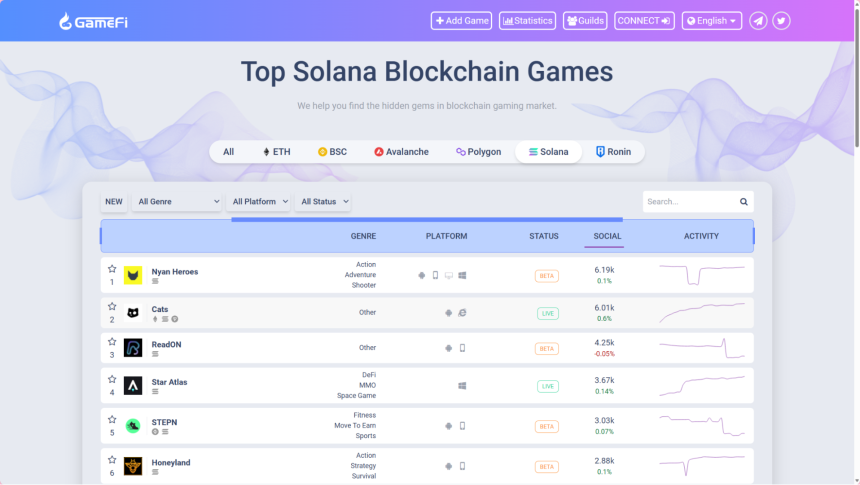Image resolution: width=860 pixels, height=485 pixels.
Task: Click Star Atlas Windows platform icon
Action: click(462, 386)
